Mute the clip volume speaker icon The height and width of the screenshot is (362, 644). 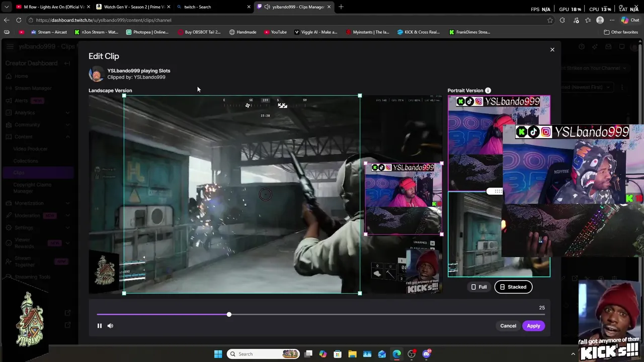(110, 326)
